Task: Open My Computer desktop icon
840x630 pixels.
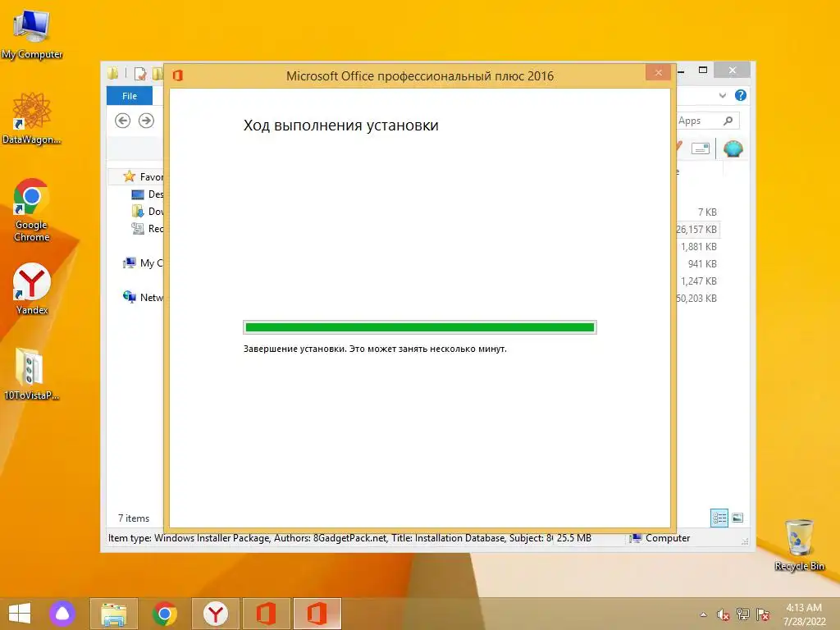Action: tap(32, 34)
